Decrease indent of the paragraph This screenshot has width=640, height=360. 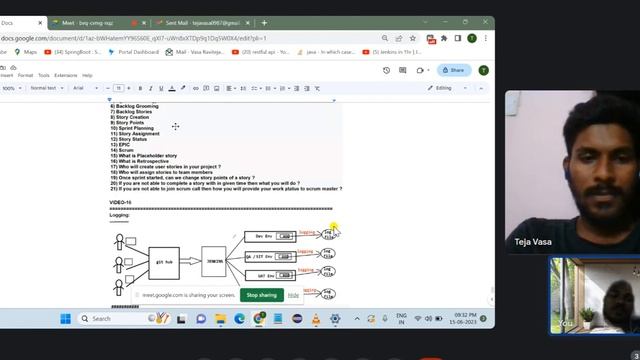(297, 88)
